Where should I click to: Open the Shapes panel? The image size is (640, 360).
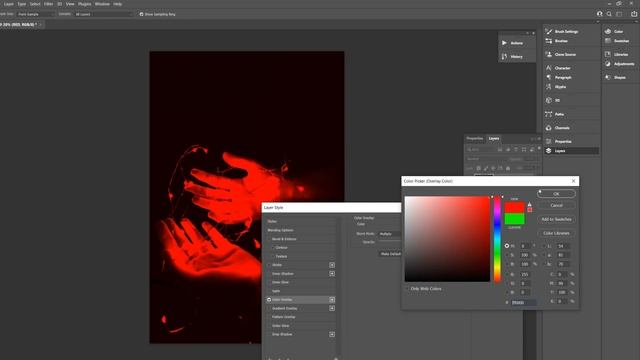pos(616,77)
